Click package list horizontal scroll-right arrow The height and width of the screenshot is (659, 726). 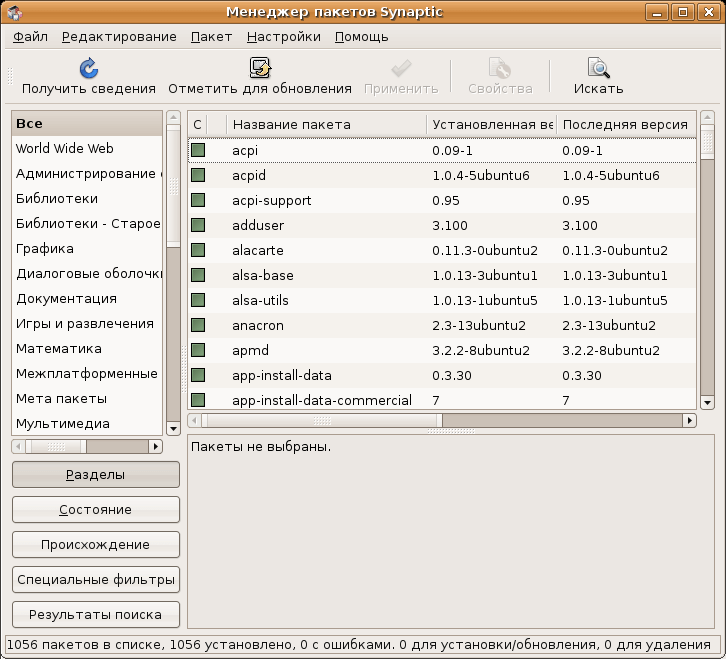pos(689,421)
